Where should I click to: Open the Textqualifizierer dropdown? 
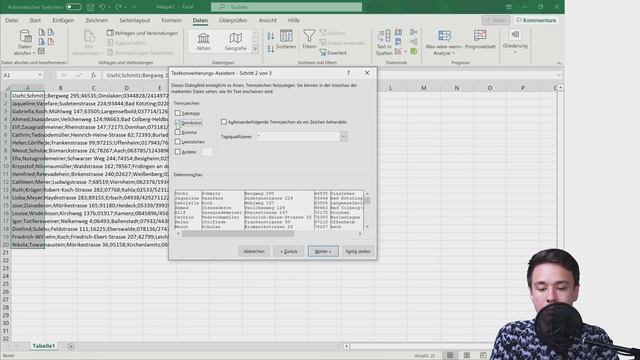[343, 136]
